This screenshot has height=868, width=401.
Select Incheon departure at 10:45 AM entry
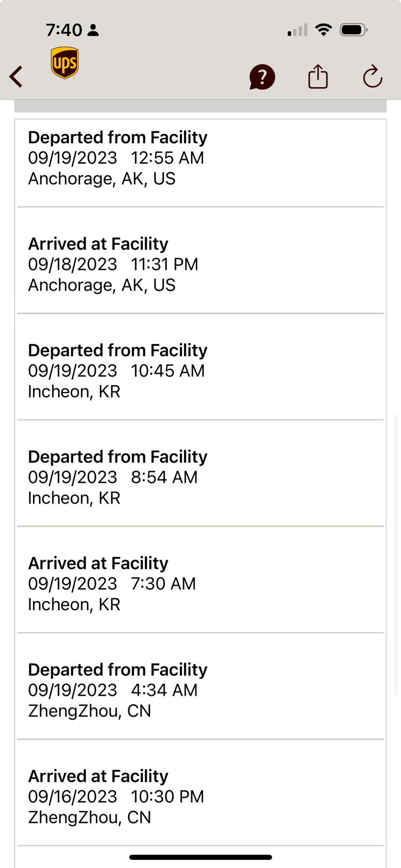pos(200,371)
